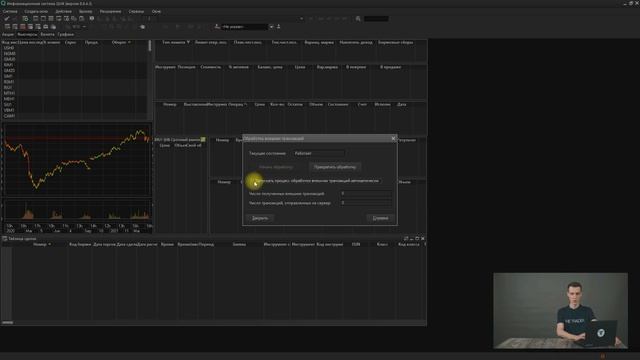Maximize the Таблица сделок window

[417, 238]
